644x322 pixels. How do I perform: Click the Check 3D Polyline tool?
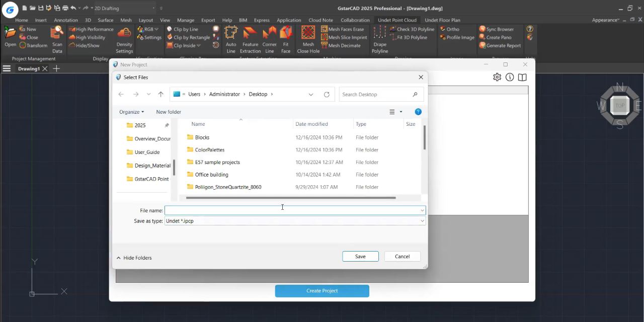(x=412, y=29)
